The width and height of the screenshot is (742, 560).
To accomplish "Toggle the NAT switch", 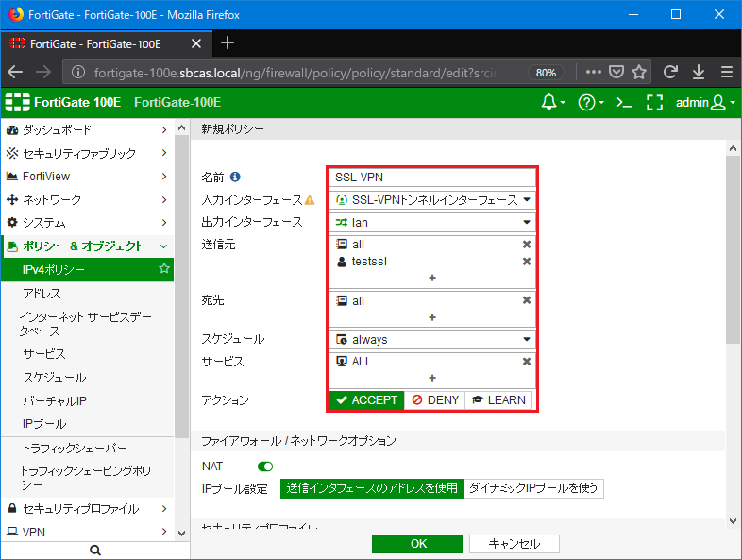I will (265, 467).
